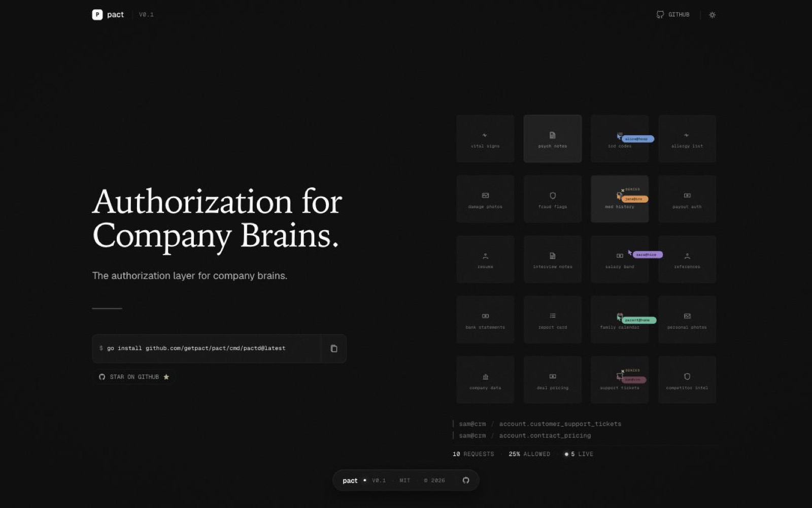Click the vital signs tile icon
Viewport: 812px width, 508px height.
(x=485, y=135)
